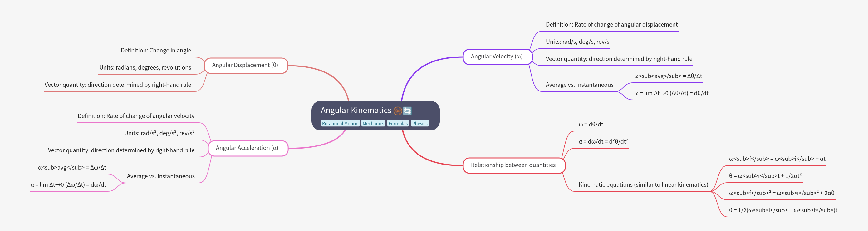This screenshot has width=868, height=231.
Task: Click the refresh arrows emoji in central node
Action: (x=407, y=111)
